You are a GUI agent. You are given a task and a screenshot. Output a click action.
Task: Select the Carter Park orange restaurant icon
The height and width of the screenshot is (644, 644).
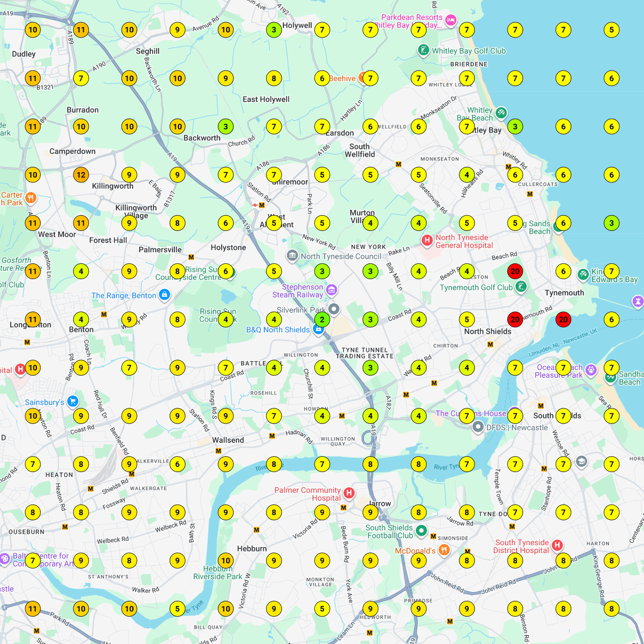[x=30, y=198]
